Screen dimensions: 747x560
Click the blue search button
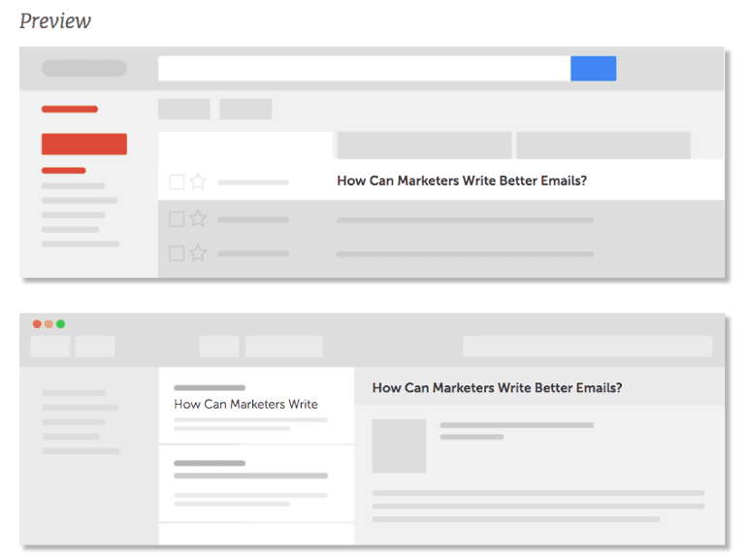click(x=593, y=68)
